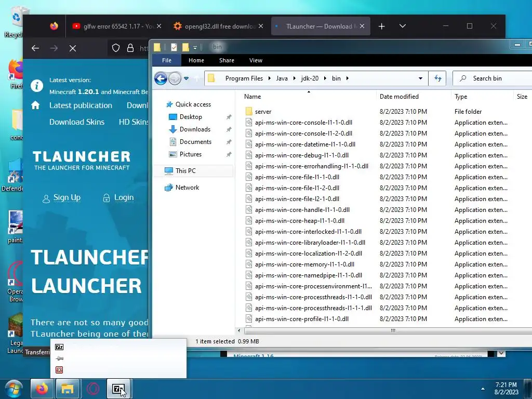
Task: Click the New folder quick access icon
Action: [x=185, y=47]
